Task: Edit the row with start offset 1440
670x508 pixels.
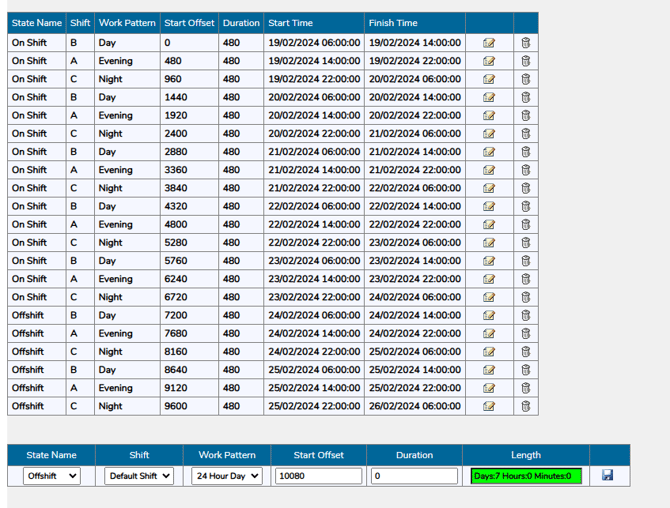Action: tap(489, 97)
